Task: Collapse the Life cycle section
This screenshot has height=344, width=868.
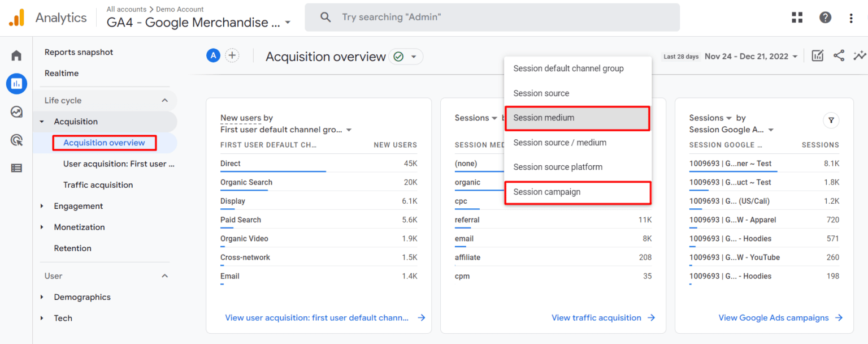Action: coord(164,101)
